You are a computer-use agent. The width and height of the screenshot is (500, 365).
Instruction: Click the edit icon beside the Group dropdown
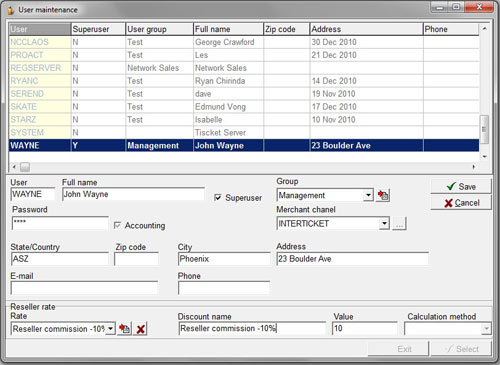pos(383,195)
